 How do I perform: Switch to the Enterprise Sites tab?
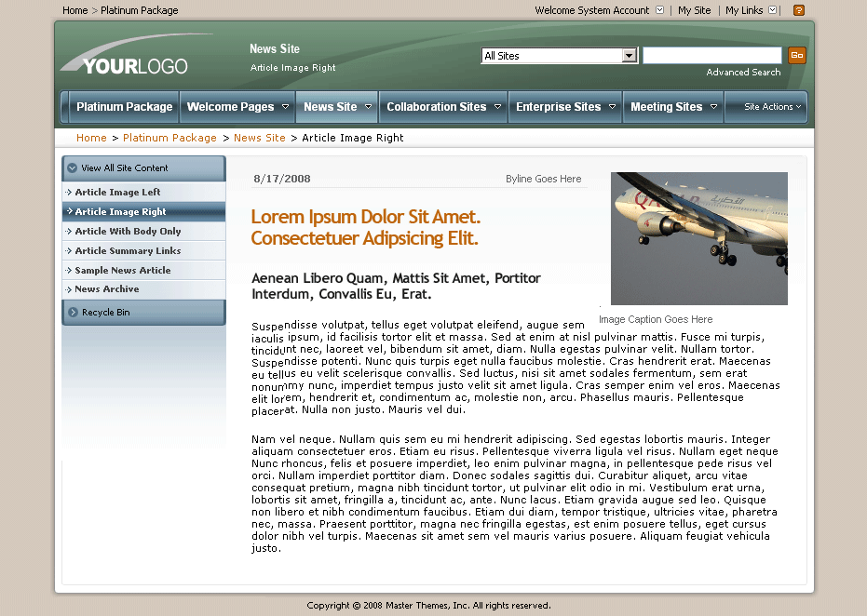coord(558,107)
